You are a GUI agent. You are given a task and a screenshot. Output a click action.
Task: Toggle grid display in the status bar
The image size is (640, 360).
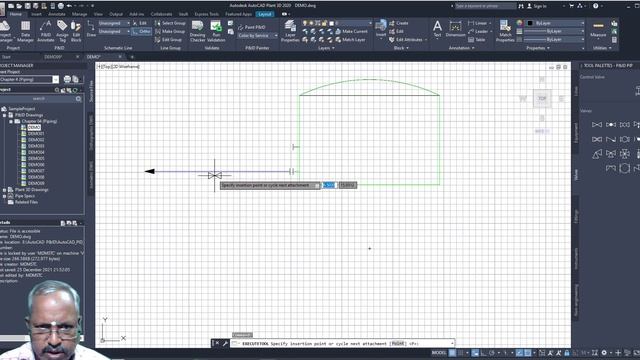coord(452,353)
